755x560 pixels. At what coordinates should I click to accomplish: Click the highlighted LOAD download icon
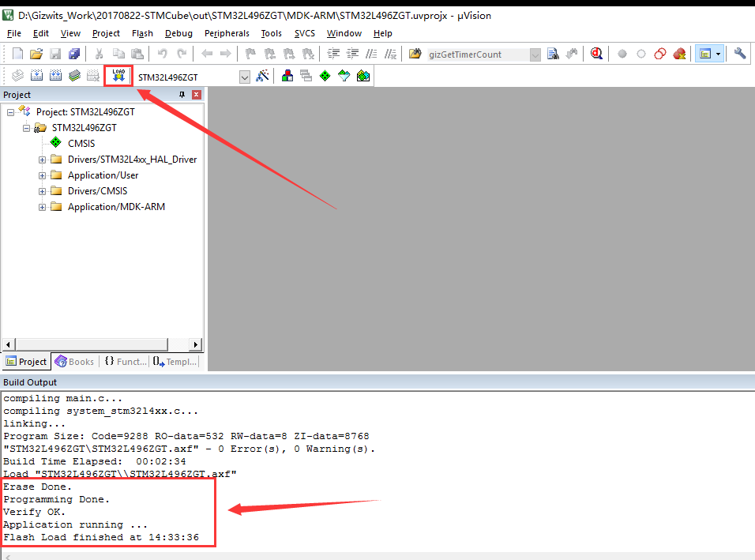(x=118, y=75)
